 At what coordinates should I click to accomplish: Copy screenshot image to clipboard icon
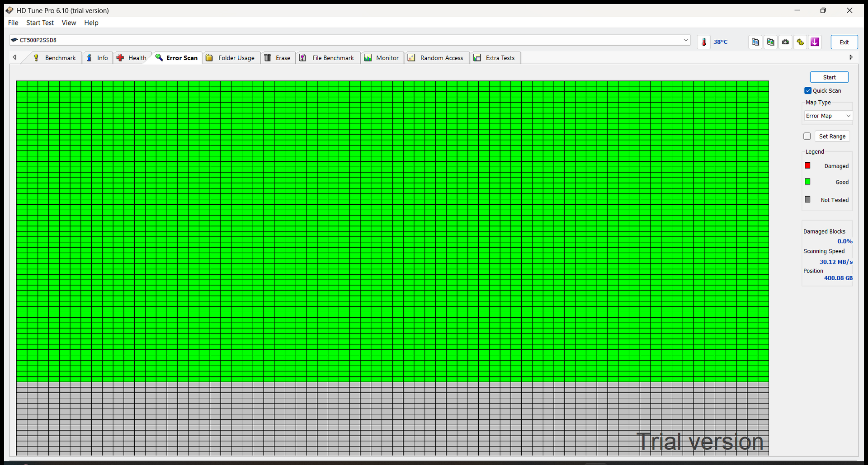click(x=770, y=42)
